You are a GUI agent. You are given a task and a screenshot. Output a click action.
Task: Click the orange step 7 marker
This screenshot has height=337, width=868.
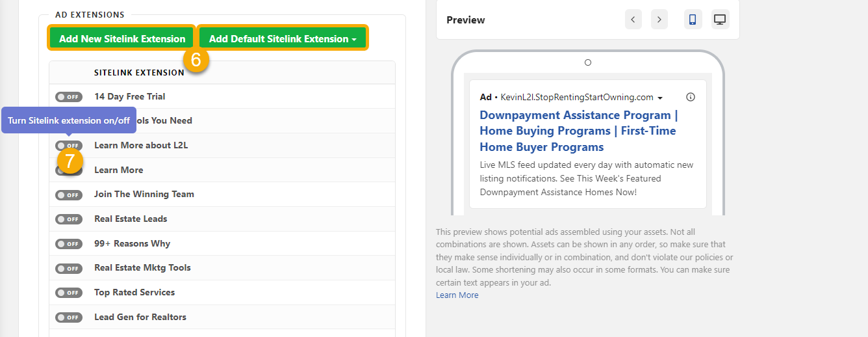click(70, 161)
